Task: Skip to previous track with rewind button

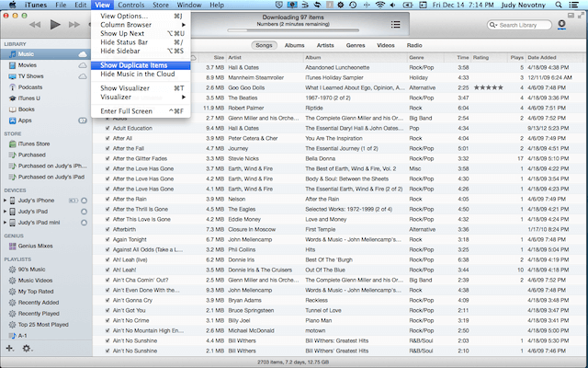Action: [x=35, y=25]
